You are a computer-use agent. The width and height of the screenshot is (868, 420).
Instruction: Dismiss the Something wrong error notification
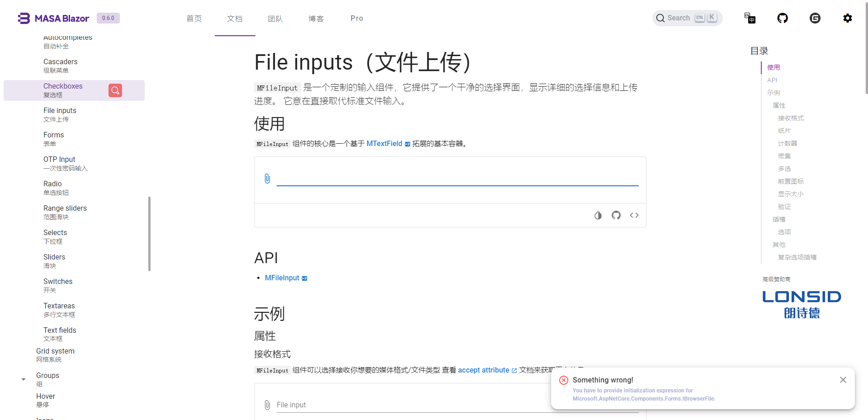[x=843, y=380]
